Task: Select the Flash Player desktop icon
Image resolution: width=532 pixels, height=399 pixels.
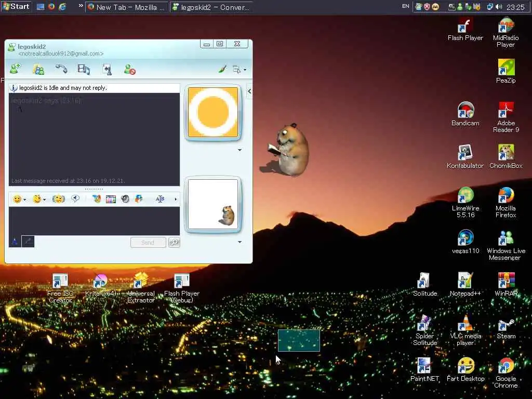Action: tap(465, 30)
